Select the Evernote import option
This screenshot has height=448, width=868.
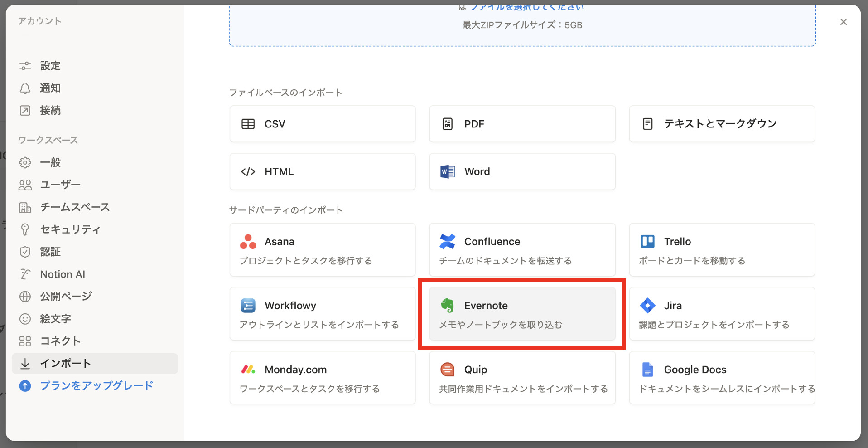[x=521, y=313]
